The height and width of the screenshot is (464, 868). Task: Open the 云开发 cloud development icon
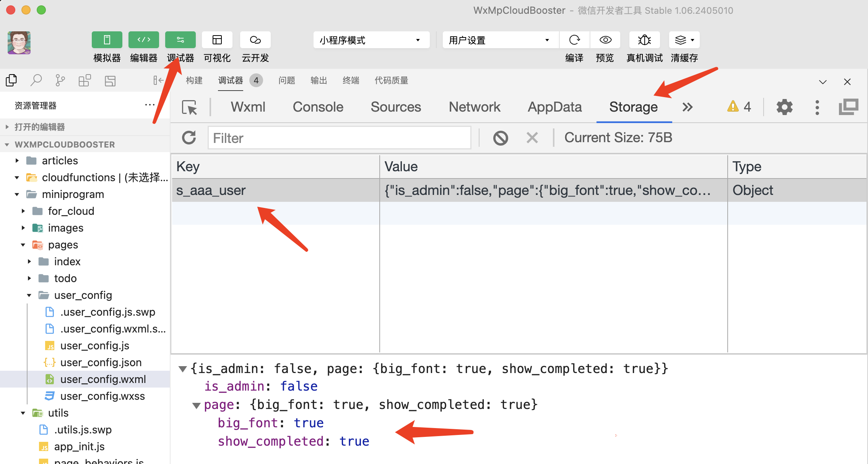point(255,40)
